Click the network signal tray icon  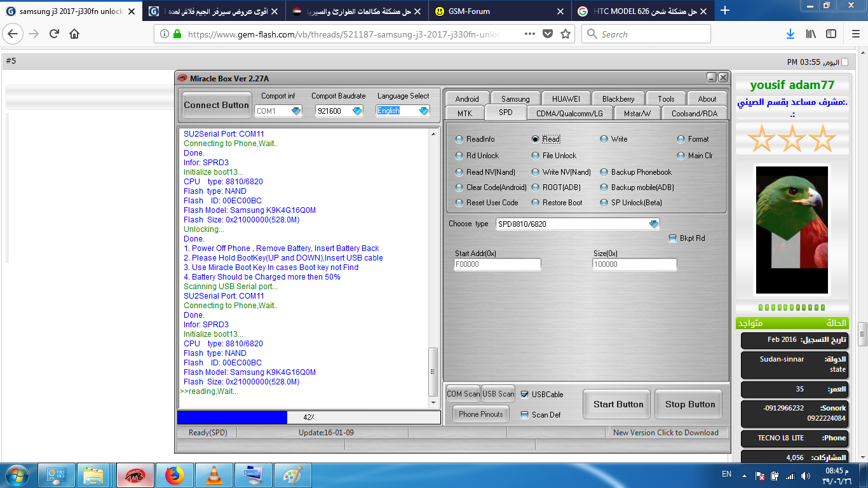790,475
